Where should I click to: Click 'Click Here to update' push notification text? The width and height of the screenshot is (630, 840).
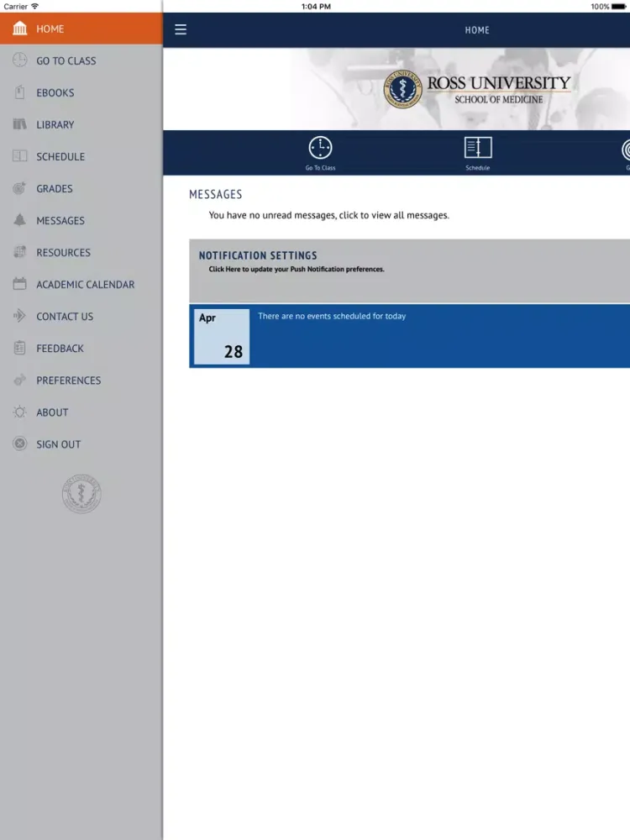[x=297, y=269]
